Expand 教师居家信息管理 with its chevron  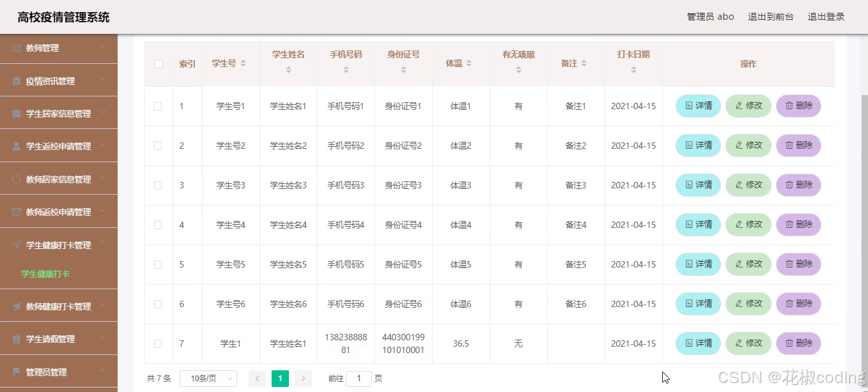click(x=102, y=179)
